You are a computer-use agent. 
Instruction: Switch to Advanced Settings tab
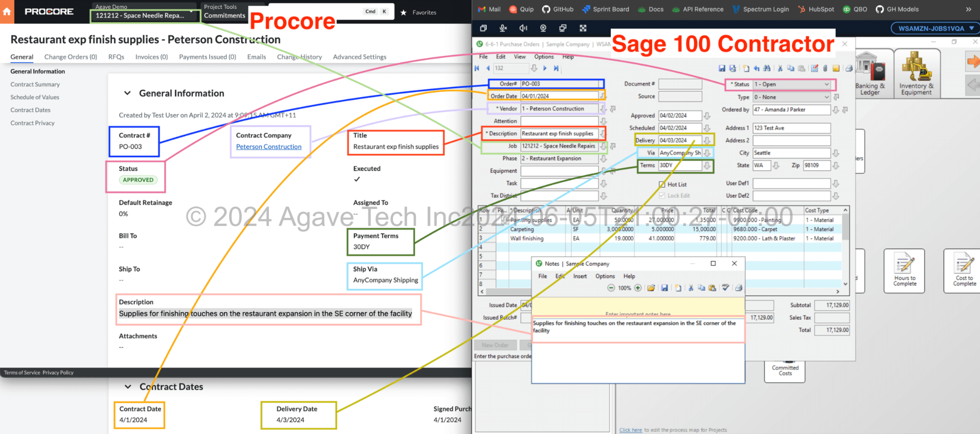click(360, 57)
